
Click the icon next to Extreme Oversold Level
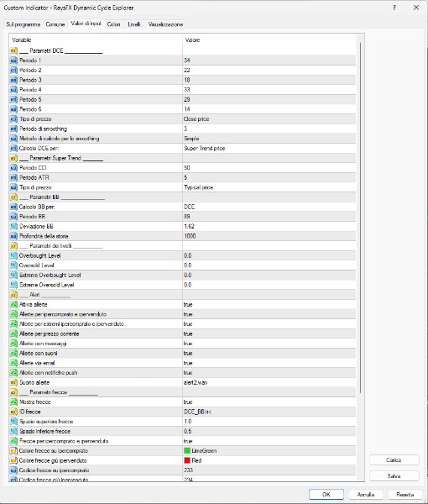pyautogui.click(x=13, y=285)
